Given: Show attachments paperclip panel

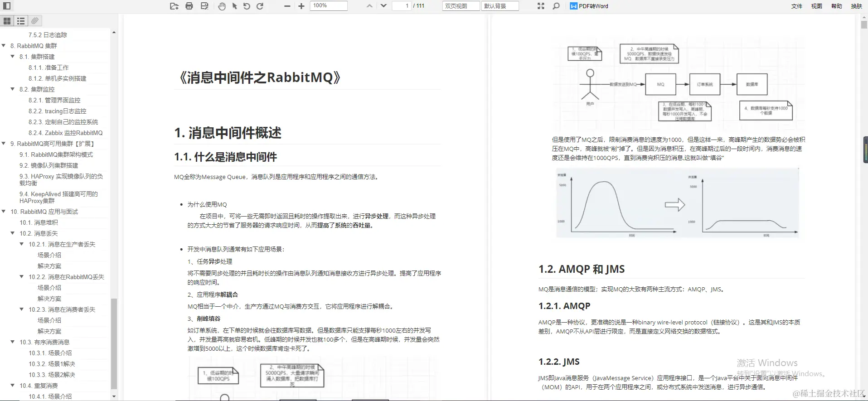Looking at the screenshot, I should point(35,21).
